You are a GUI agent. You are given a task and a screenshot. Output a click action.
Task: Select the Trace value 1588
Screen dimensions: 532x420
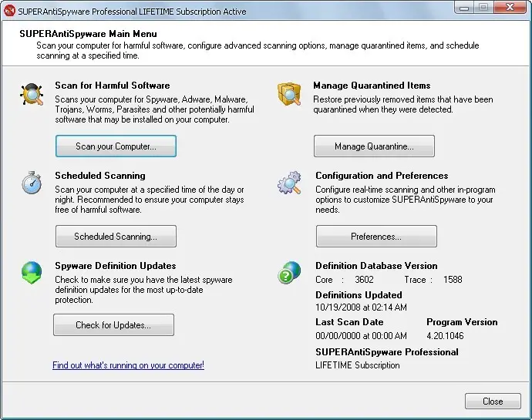pyautogui.click(x=453, y=280)
